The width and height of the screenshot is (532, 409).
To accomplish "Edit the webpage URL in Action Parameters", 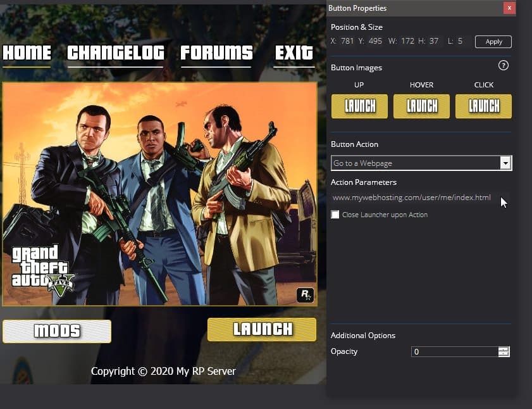I will [x=411, y=198].
